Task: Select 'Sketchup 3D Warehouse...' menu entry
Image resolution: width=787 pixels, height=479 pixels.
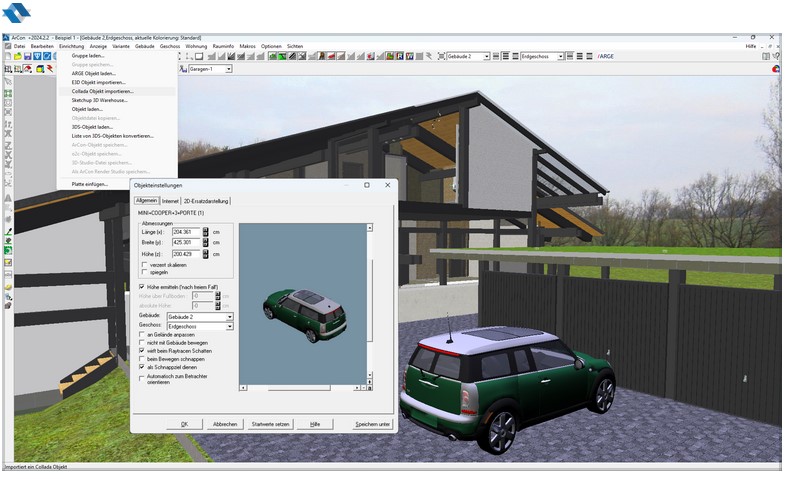Action: [x=99, y=100]
